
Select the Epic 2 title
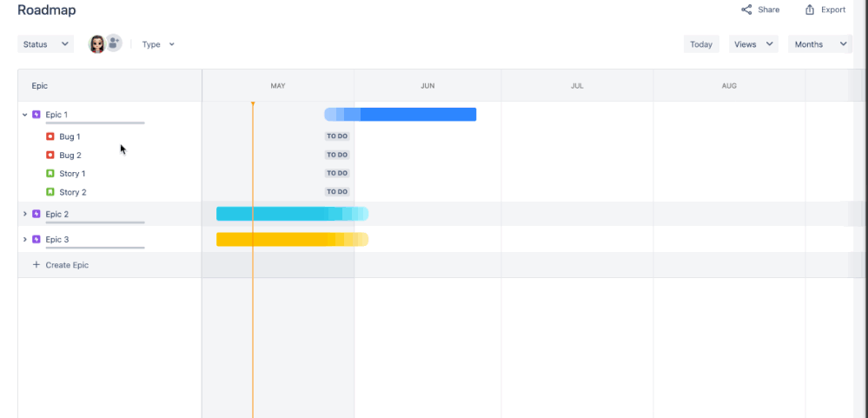tap(57, 214)
